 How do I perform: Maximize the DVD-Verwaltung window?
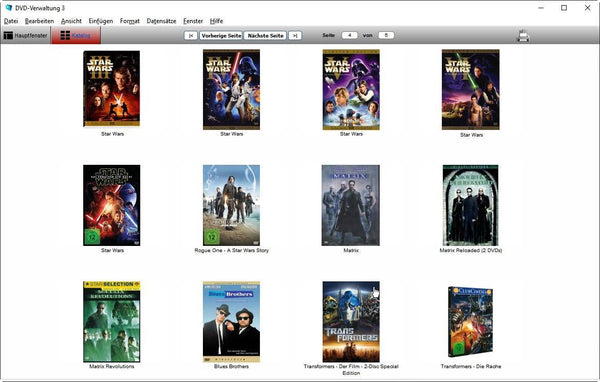564,8
